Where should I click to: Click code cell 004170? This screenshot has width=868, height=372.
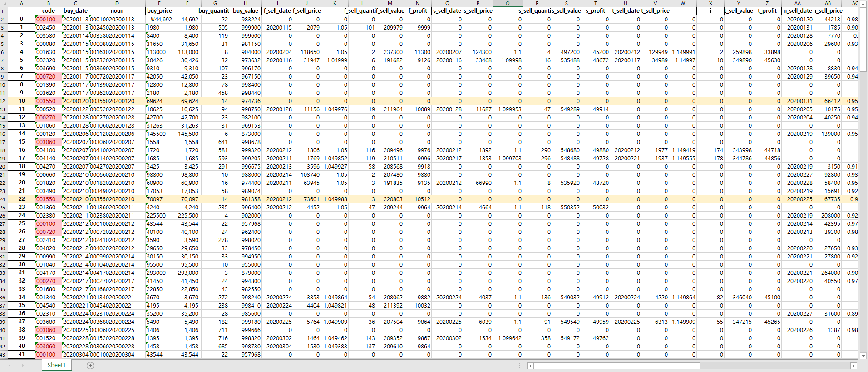[49, 273]
